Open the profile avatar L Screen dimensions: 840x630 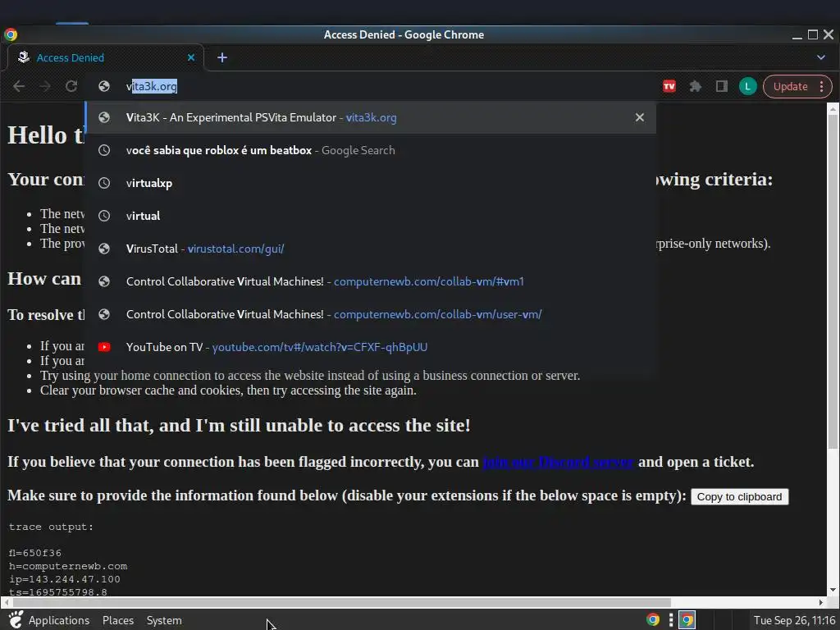[748, 86]
